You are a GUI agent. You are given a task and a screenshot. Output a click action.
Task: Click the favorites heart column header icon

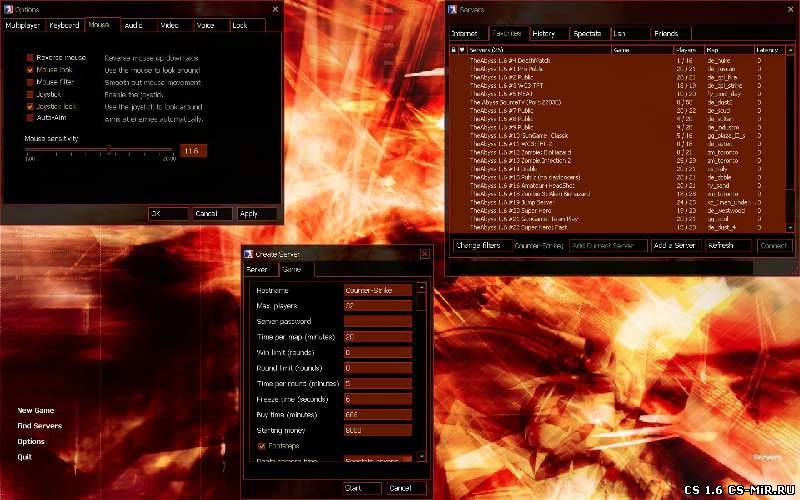pos(462,50)
